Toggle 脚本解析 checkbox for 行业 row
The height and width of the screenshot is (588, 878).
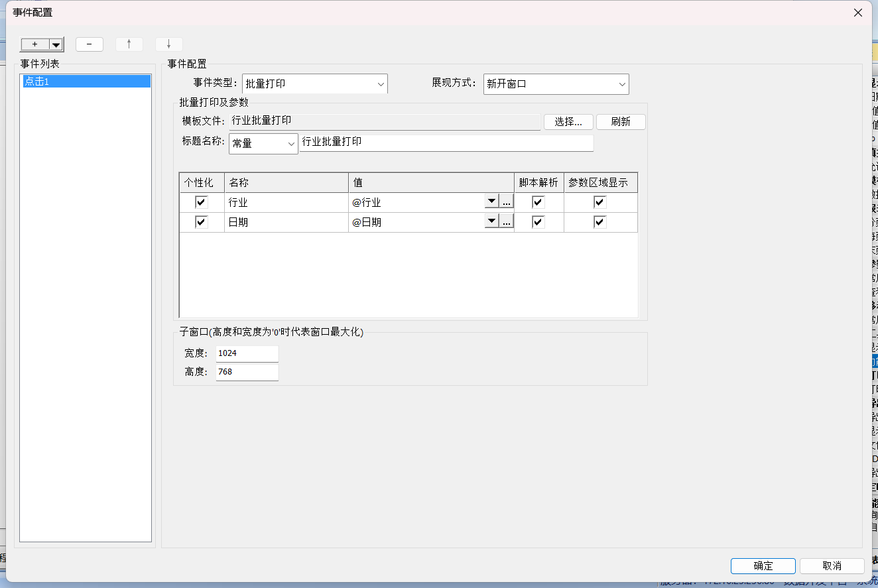point(538,202)
